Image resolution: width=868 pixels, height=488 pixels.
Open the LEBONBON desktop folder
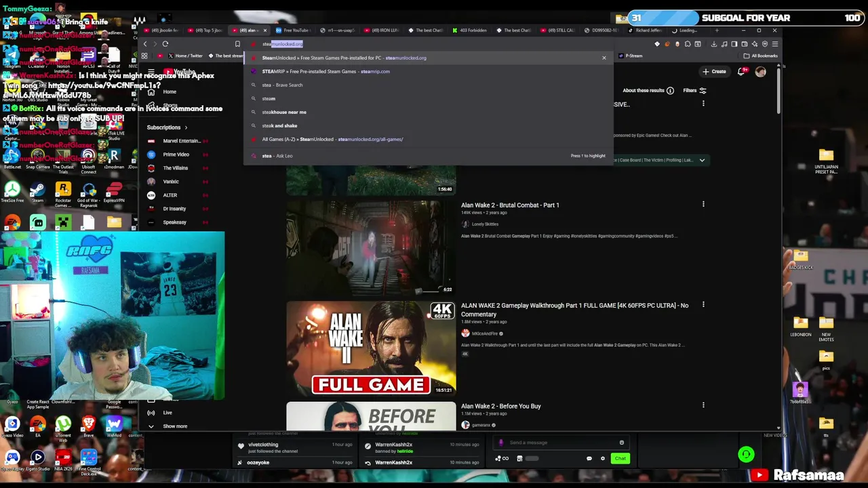coord(800,326)
